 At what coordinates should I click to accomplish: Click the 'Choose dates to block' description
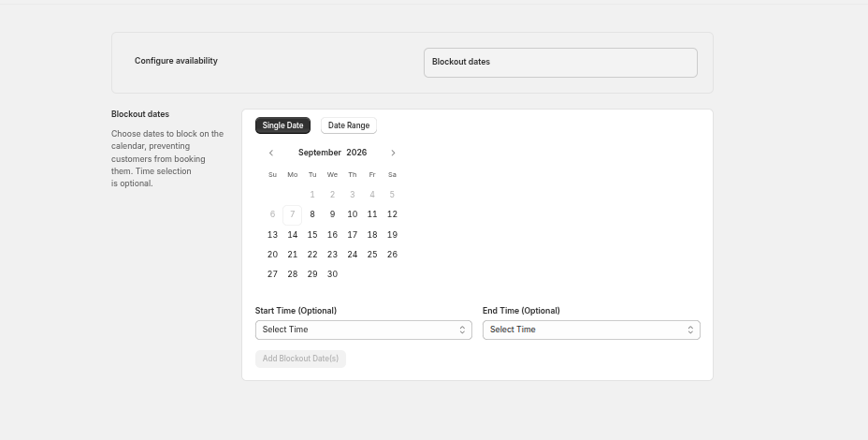(x=167, y=158)
